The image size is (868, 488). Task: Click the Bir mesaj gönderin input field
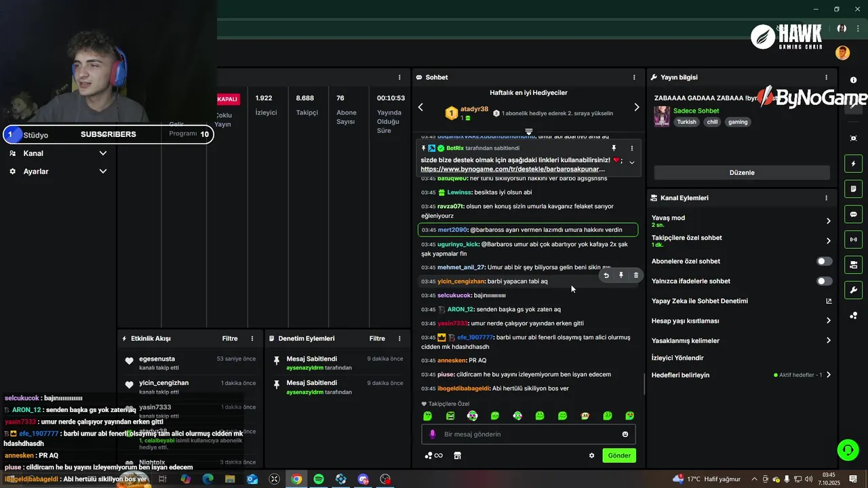click(529, 434)
